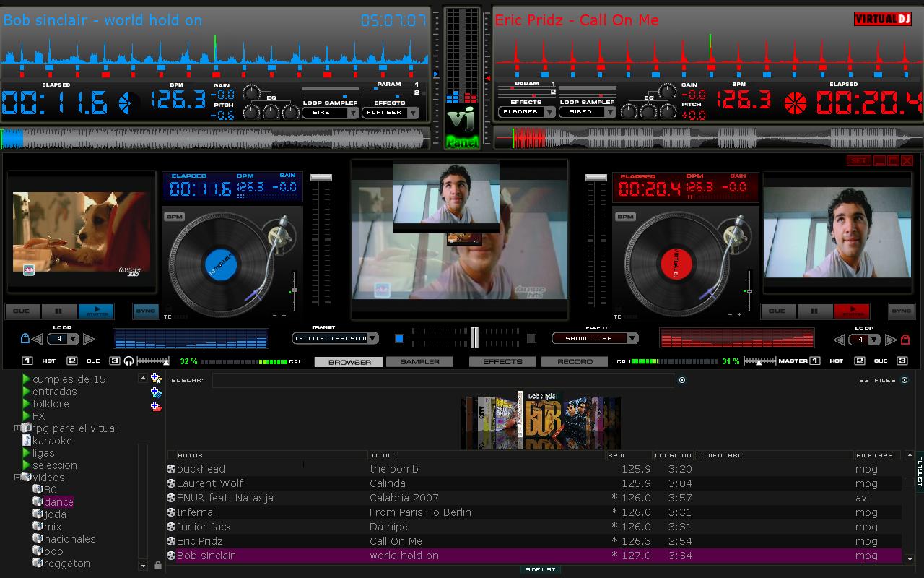
Task: Double the left deck loop with right arrow
Action: [x=88, y=339]
